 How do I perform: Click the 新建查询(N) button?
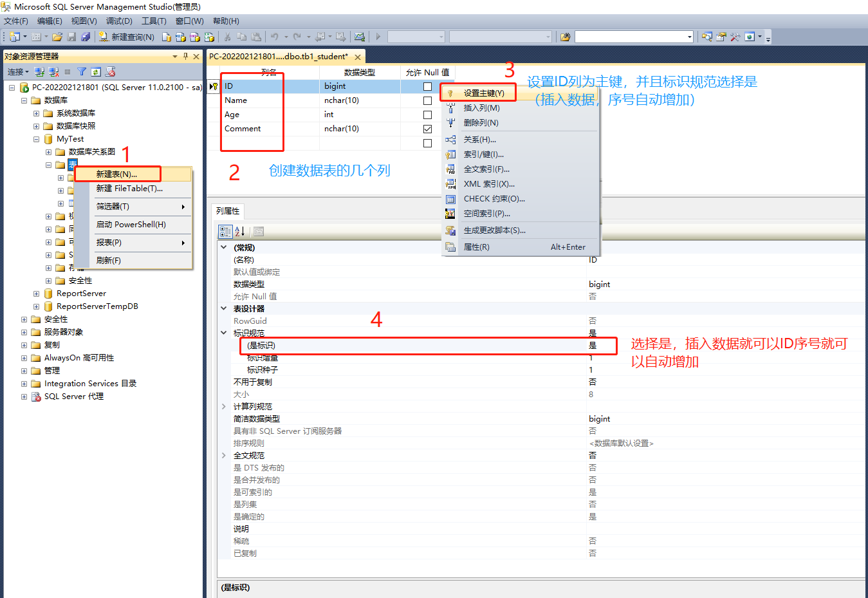coord(127,37)
